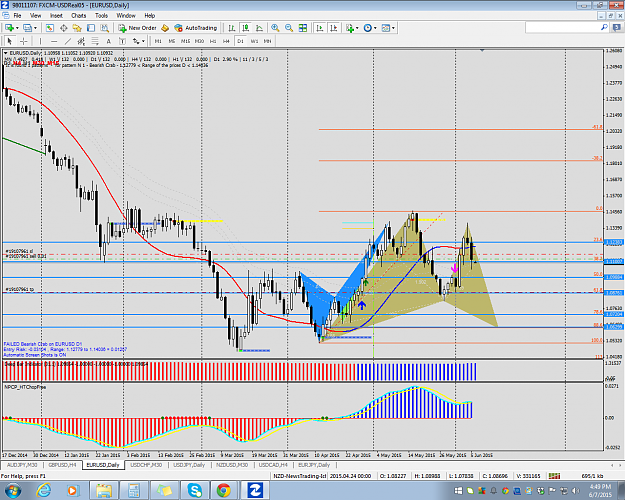
Task: Toggle Chart Shift button
Action: (x=334, y=28)
